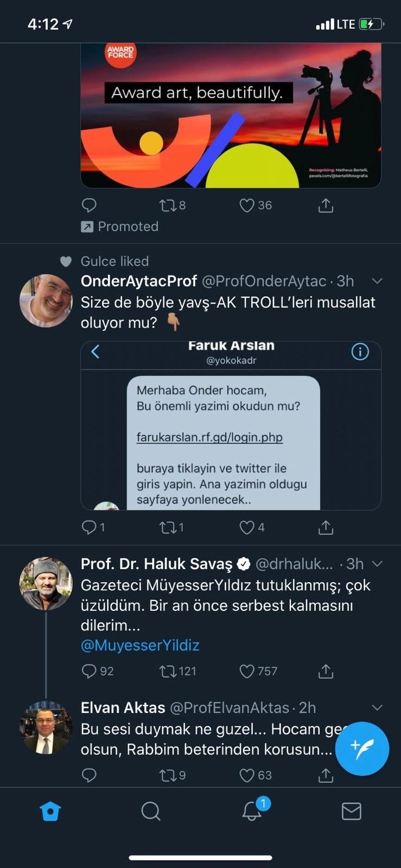Open the Notifications tab
Image resolution: width=401 pixels, height=868 pixels.
[252, 811]
